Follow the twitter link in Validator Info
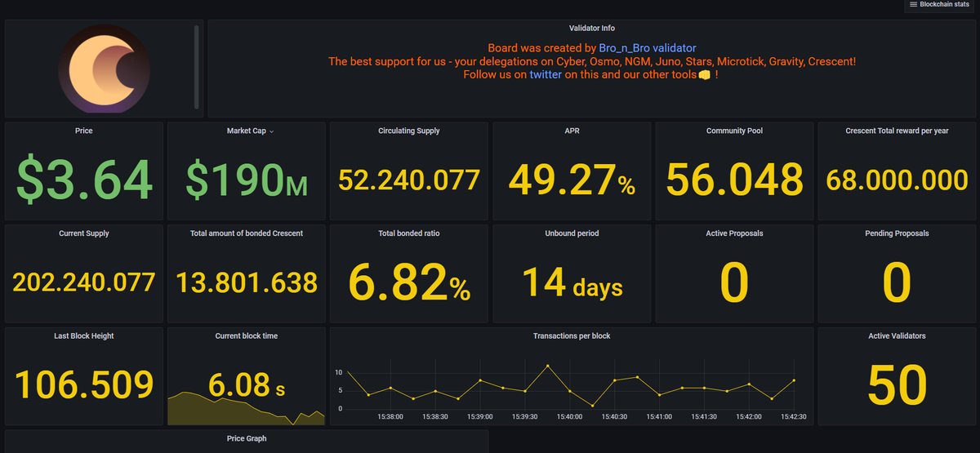This screenshot has height=453, width=980. tap(545, 74)
